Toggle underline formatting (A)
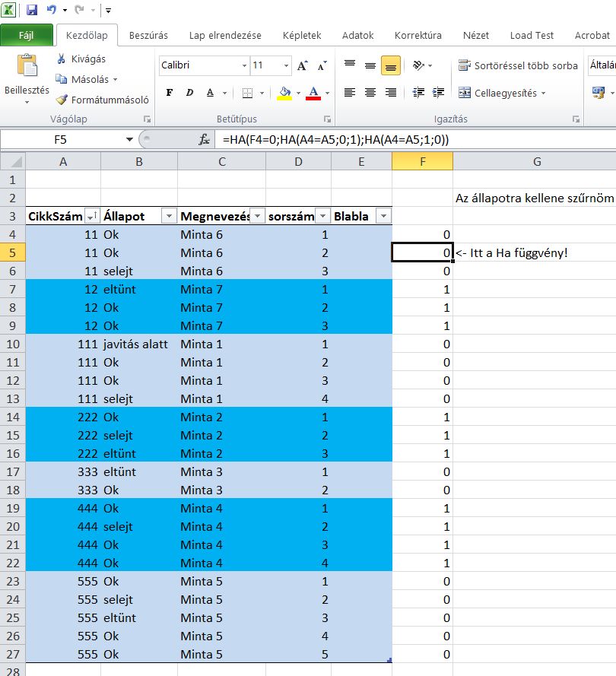This screenshot has height=676, width=616. coord(211,93)
